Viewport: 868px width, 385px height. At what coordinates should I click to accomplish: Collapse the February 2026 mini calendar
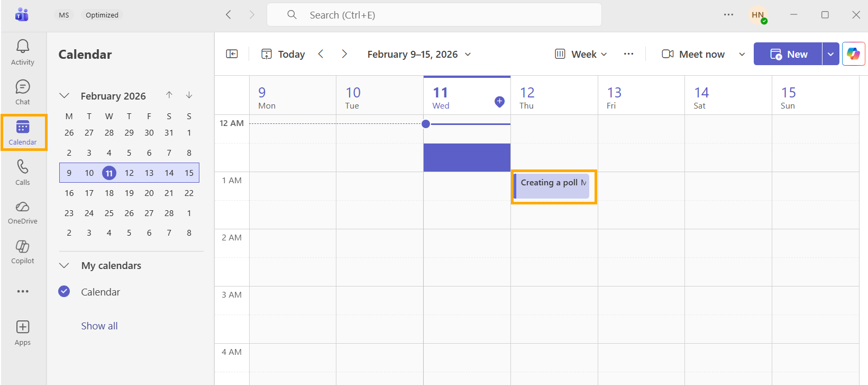tap(65, 96)
